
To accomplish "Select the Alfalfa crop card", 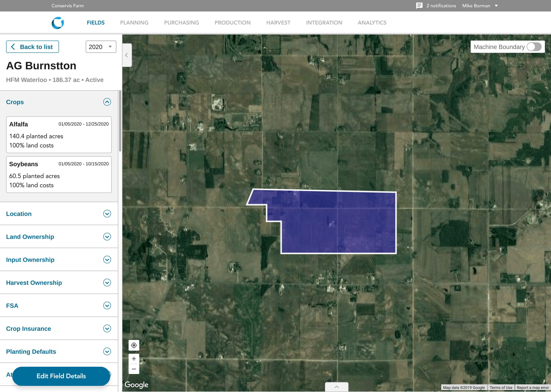I will (x=59, y=135).
